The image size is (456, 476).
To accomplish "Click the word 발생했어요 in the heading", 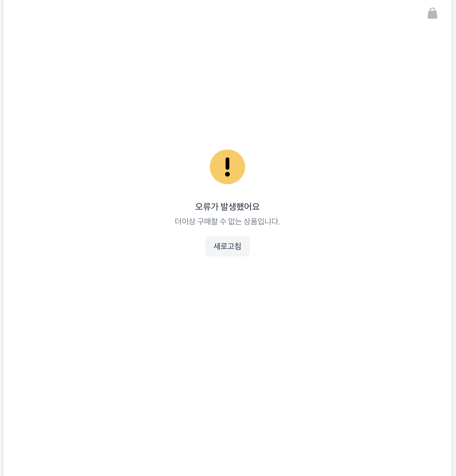I will [x=240, y=206].
